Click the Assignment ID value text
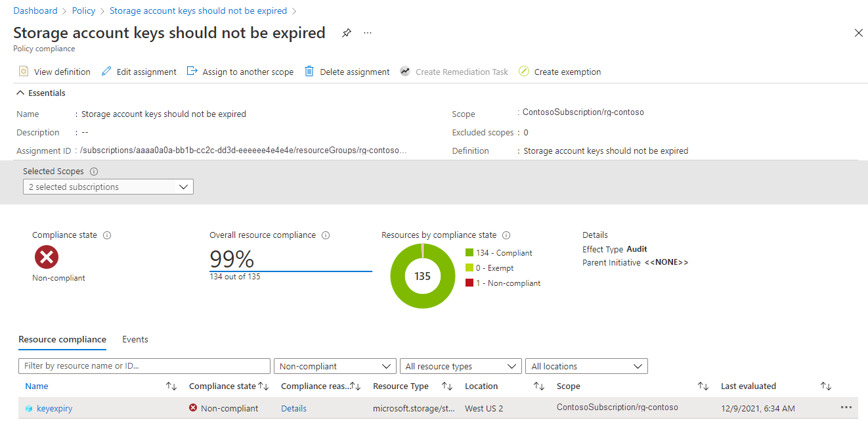The width and height of the screenshot is (868, 441). pyautogui.click(x=244, y=151)
